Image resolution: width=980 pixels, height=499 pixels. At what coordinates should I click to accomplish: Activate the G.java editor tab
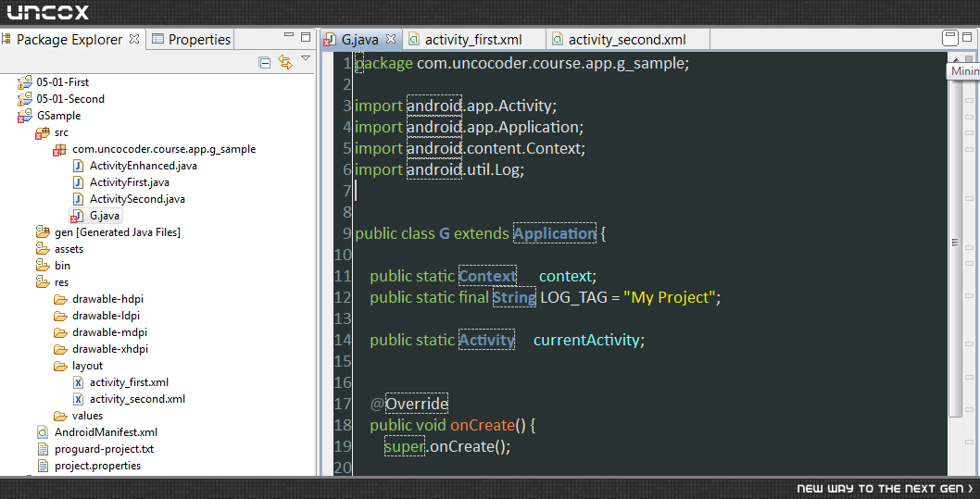click(x=359, y=39)
